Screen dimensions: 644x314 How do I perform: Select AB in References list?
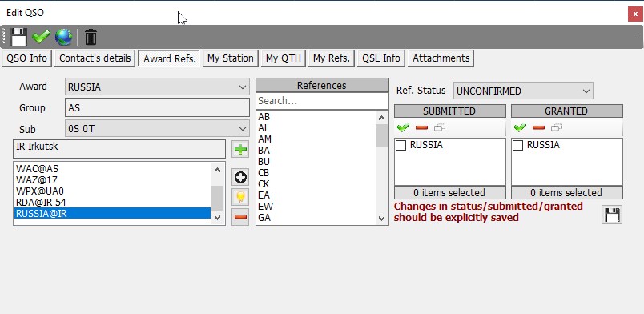click(x=316, y=117)
